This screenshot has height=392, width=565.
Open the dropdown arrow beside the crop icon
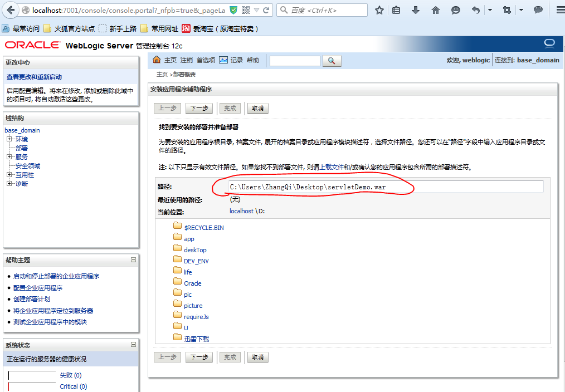tap(522, 10)
